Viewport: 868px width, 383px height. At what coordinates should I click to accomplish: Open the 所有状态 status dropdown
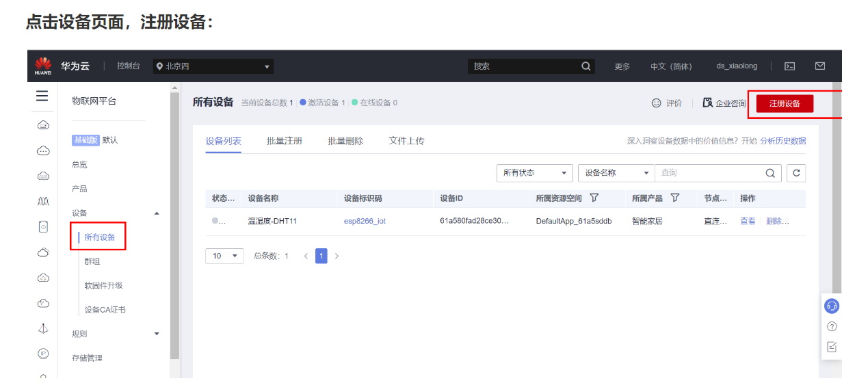534,173
